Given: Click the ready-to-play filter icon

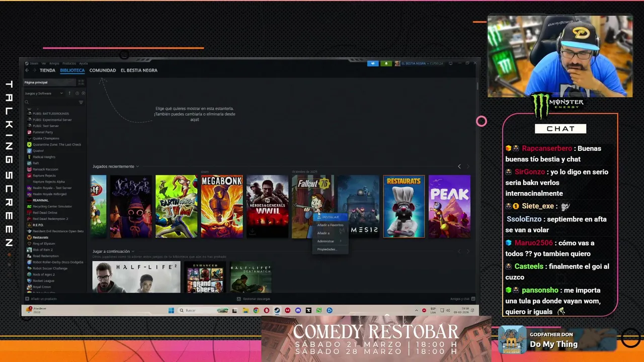Looking at the screenshot, I should [83, 93].
